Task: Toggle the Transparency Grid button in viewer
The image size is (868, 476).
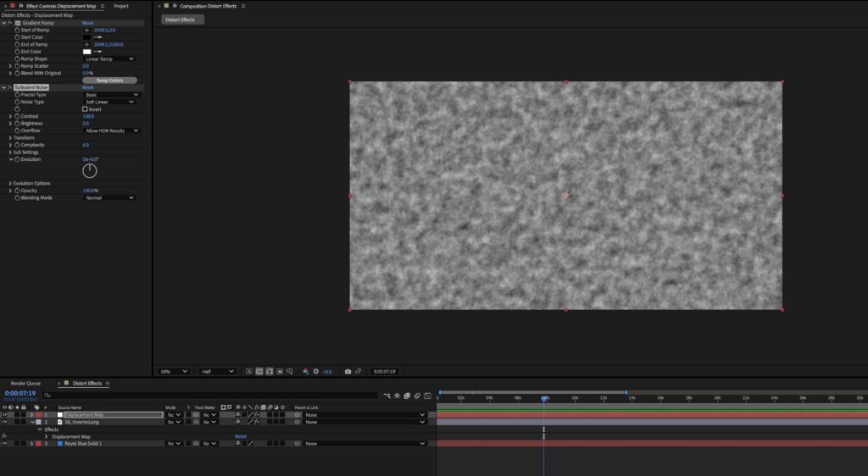Action: [x=259, y=372]
